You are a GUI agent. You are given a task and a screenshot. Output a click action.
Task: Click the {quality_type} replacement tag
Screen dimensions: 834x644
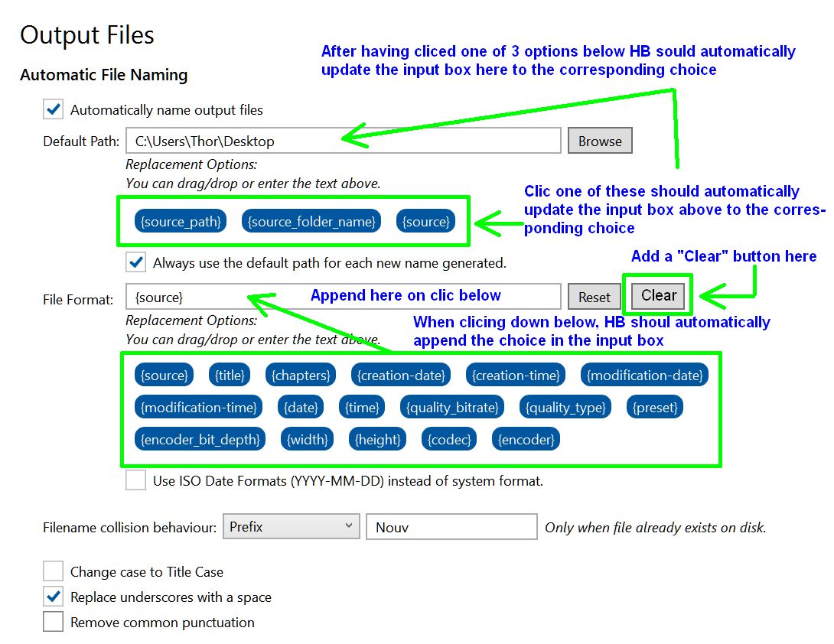565,408
